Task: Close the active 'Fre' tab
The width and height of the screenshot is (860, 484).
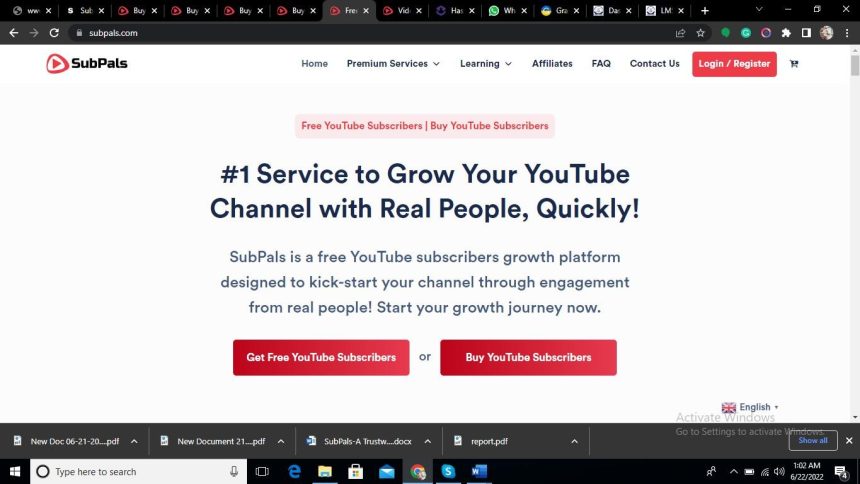Action: click(x=366, y=10)
